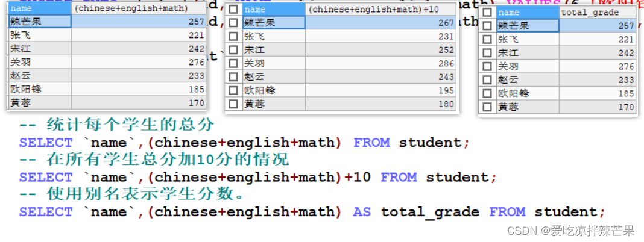Select value 185 in total_grade table
Screen dimensions: 644x242
coord(598,93)
